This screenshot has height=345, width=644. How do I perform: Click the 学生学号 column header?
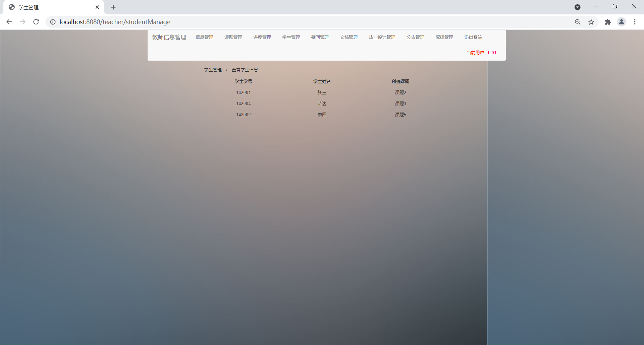click(x=243, y=81)
